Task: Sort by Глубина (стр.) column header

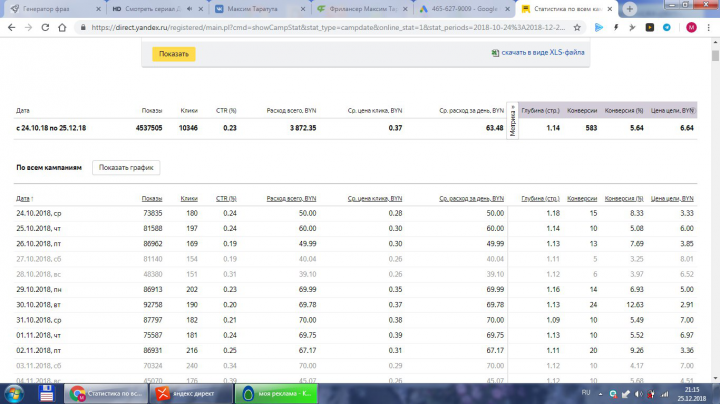Action: click(x=540, y=198)
